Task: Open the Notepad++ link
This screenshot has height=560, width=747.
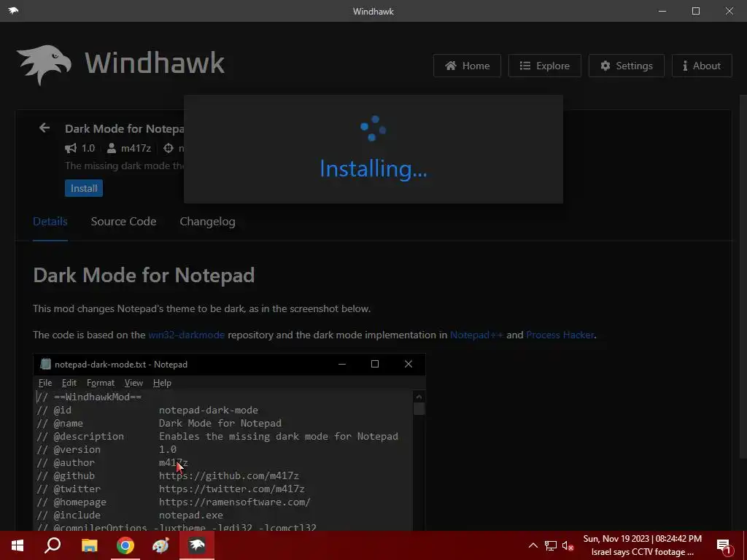Action: (x=476, y=335)
